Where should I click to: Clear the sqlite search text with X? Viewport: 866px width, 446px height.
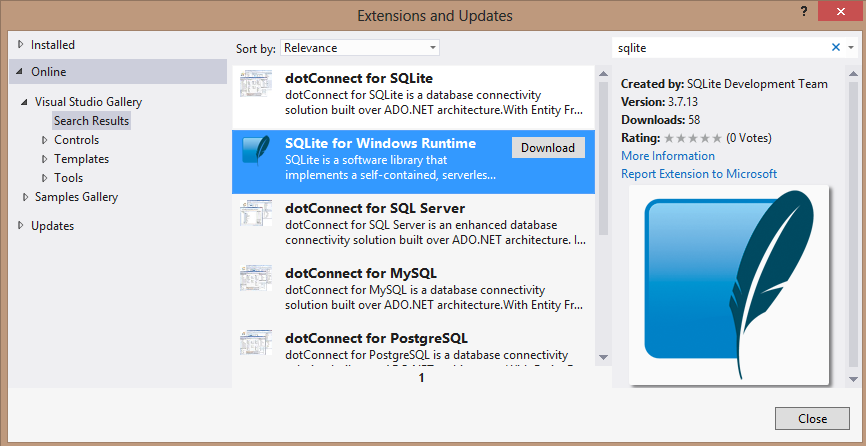click(836, 47)
